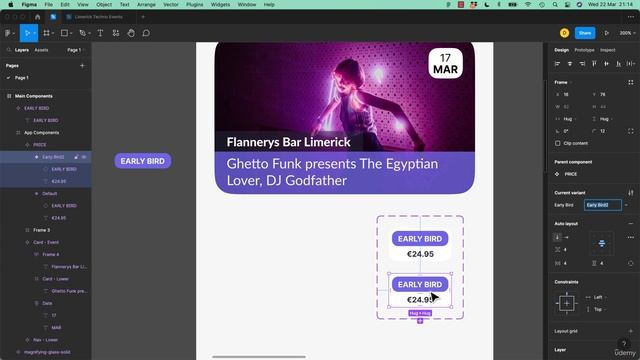Add new variant with purple plus button

(420, 321)
